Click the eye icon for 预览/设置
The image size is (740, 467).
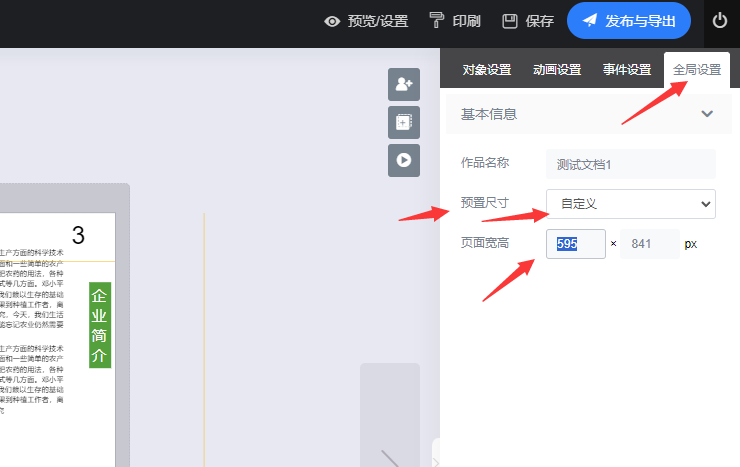coord(333,21)
